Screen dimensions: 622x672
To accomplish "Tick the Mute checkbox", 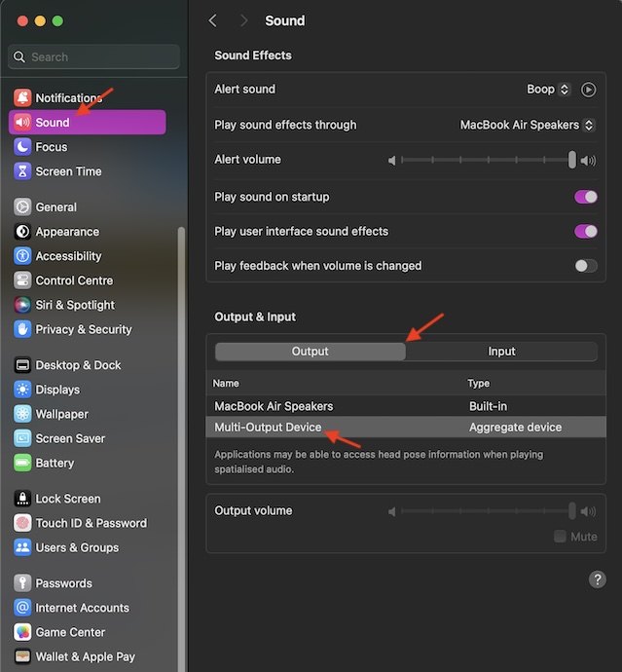I will [560, 537].
